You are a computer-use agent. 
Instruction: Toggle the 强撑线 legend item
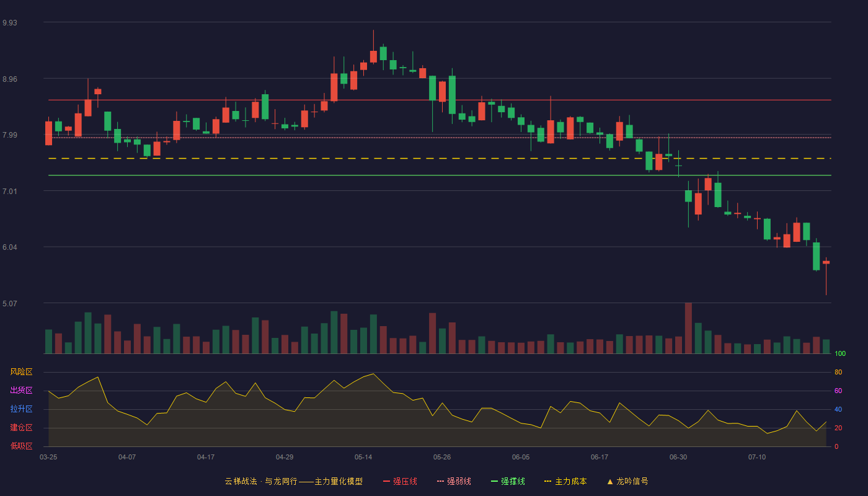(508, 481)
